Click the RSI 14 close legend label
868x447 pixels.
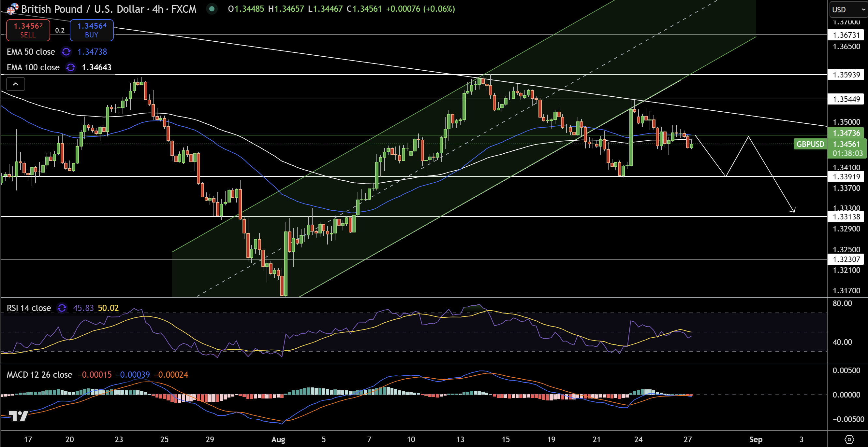[29, 308]
